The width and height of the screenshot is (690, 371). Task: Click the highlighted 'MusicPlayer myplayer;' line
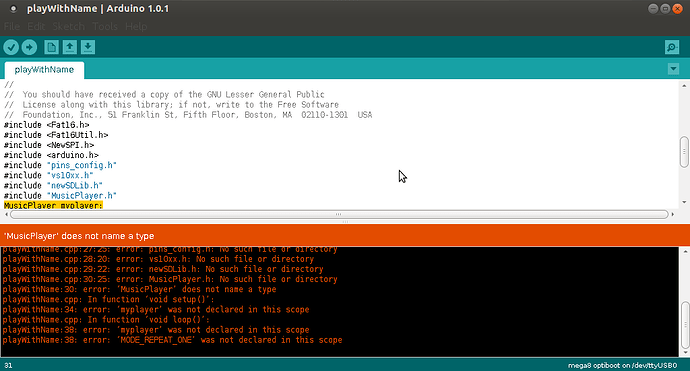tap(53, 206)
